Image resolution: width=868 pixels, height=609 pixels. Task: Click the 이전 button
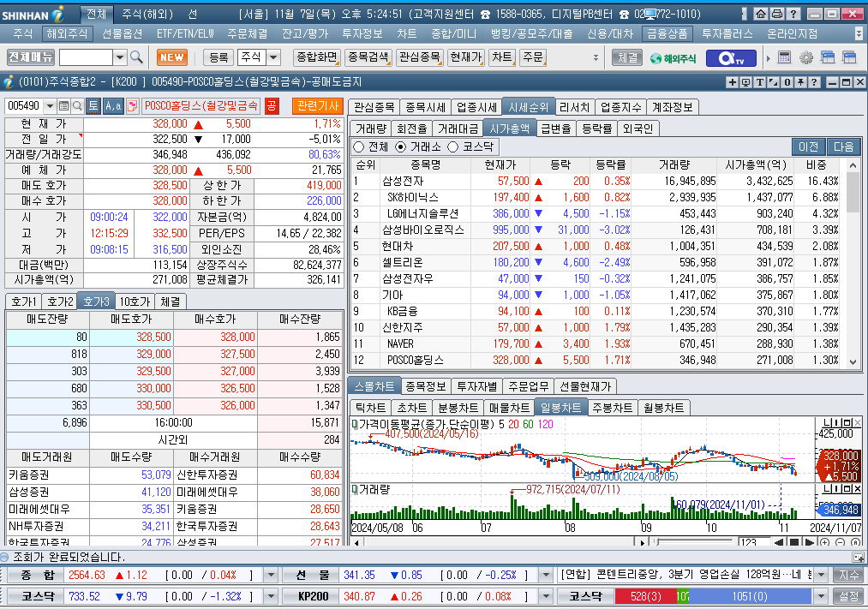coord(808,147)
